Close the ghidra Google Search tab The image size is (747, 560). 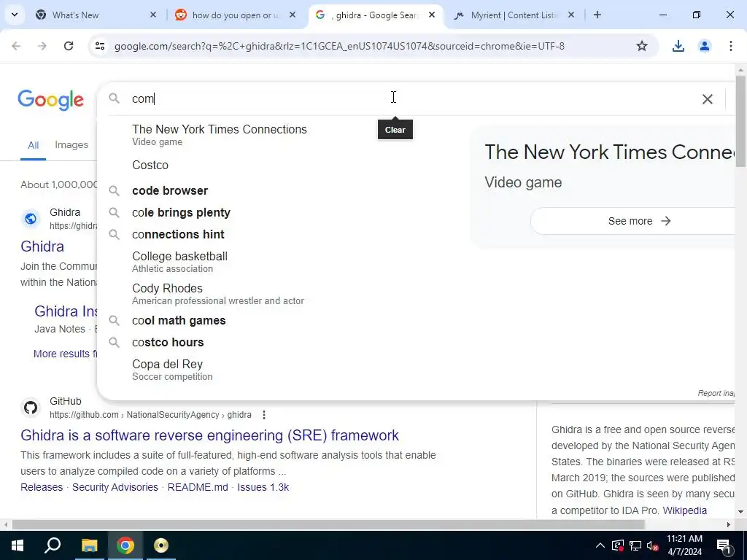click(432, 15)
